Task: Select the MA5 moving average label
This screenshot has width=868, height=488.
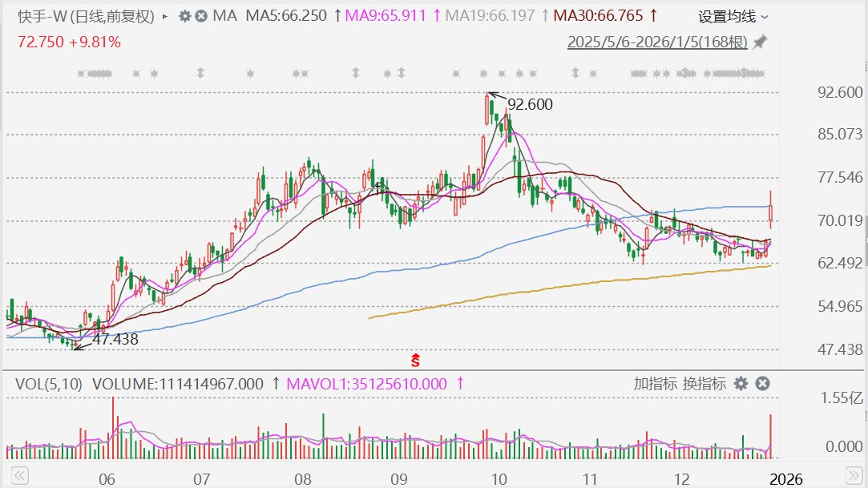Action: 287,16
